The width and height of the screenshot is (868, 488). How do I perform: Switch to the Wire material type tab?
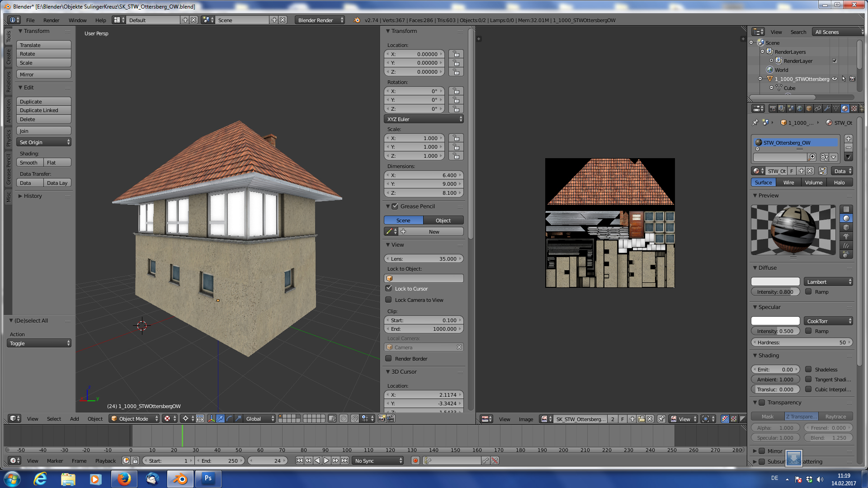point(788,183)
